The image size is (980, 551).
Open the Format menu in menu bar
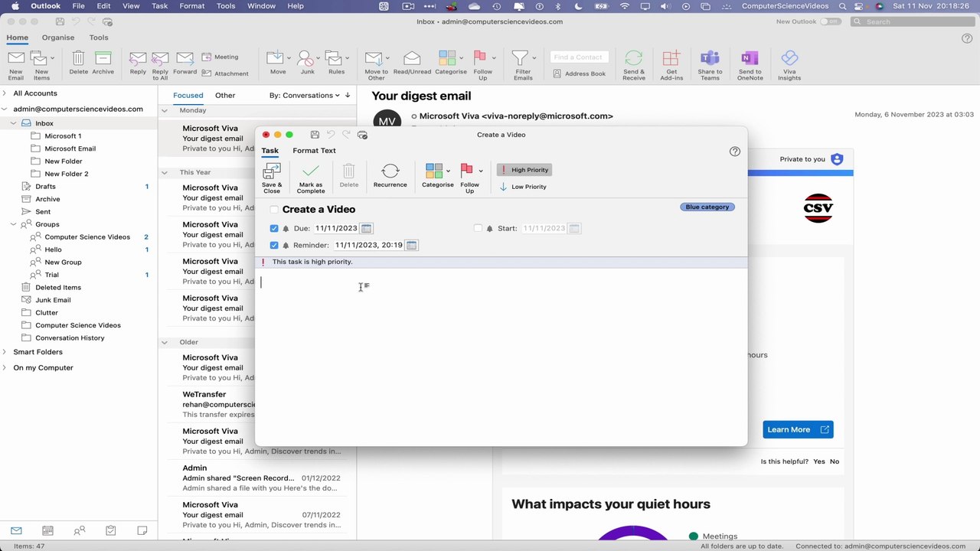192,6
